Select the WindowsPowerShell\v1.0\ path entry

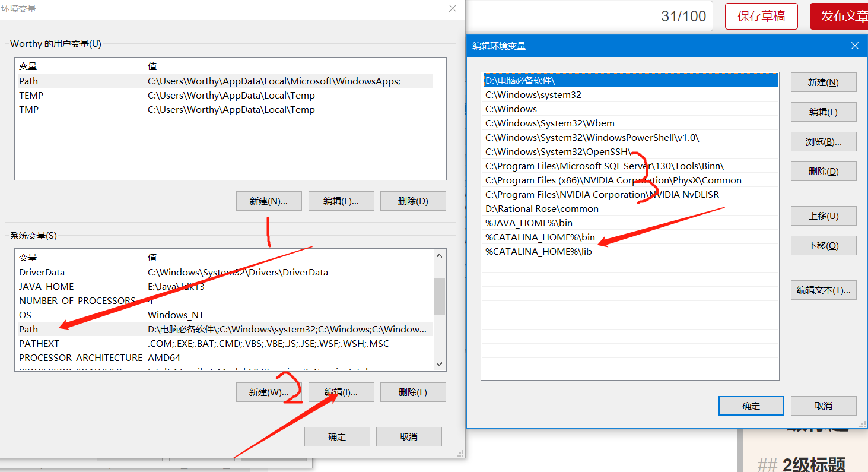630,137
